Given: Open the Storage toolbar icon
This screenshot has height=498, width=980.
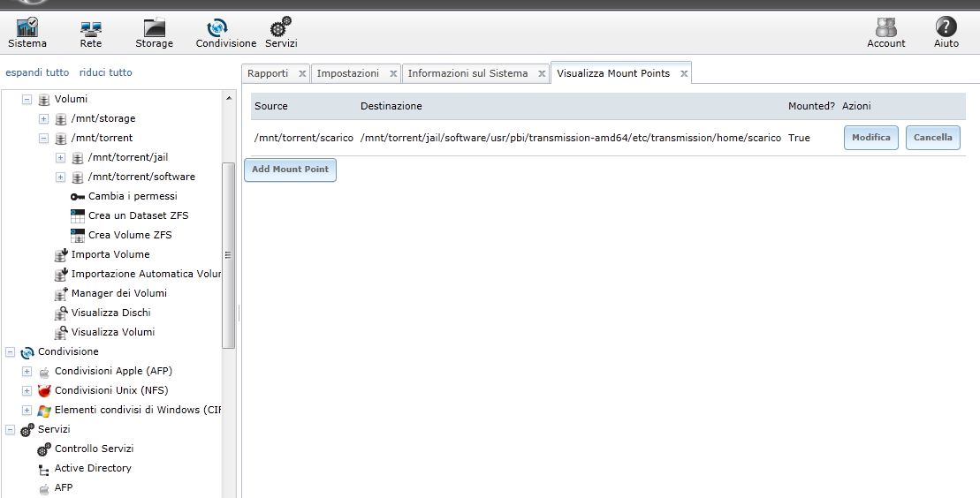Looking at the screenshot, I should [155, 27].
